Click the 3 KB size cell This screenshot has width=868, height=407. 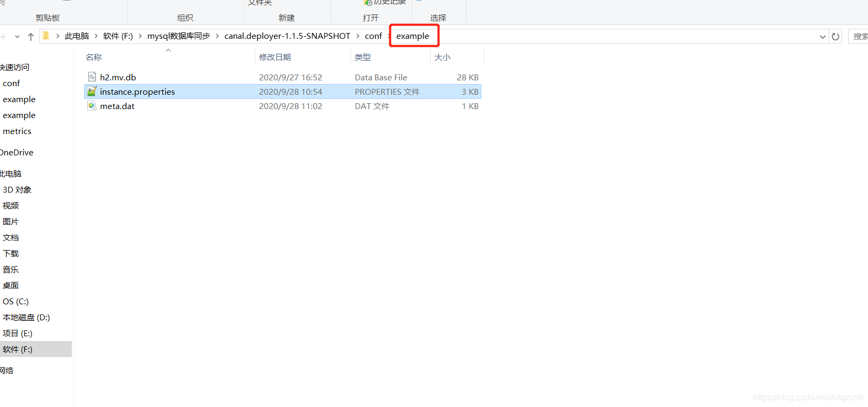[470, 92]
